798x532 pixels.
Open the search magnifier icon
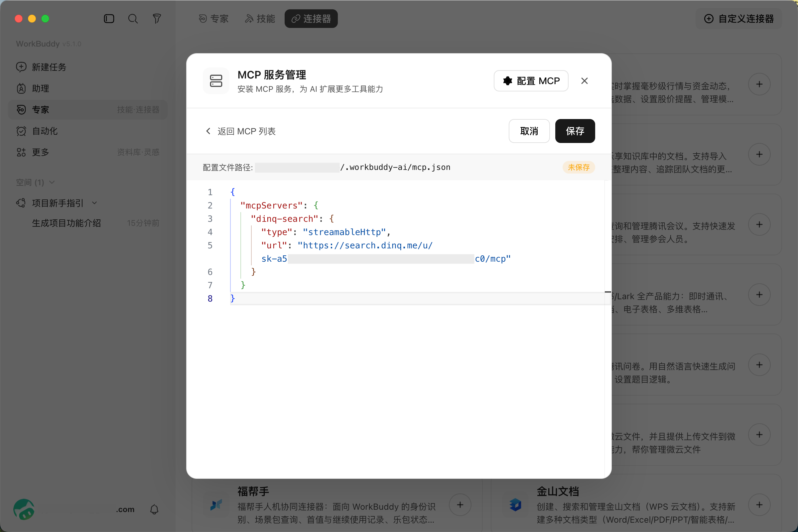(133, 19)
